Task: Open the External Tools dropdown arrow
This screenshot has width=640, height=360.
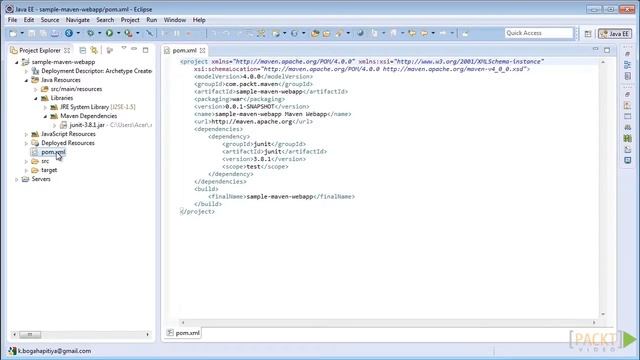Action: click(138, 33)
